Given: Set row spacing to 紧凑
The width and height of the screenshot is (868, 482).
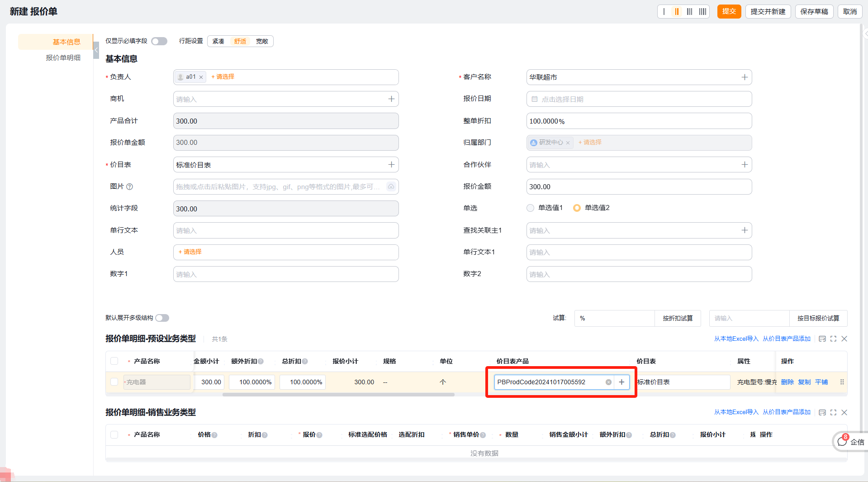Looking at the screenshot, I should (218, 41).
